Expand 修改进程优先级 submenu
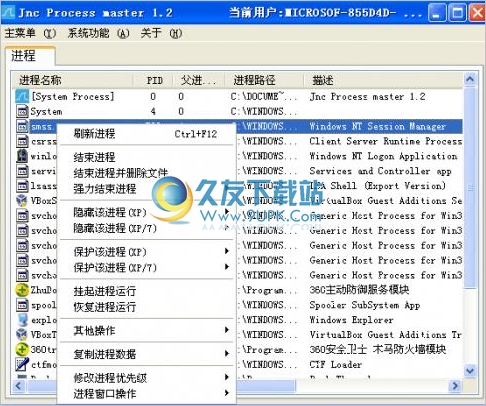Image resolution: width=486 pixels, height=406 pixels. 147,378
